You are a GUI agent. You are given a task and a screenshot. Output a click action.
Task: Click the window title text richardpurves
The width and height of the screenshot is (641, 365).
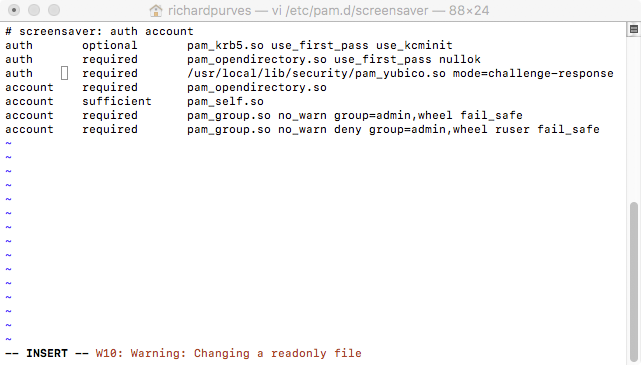210,10
